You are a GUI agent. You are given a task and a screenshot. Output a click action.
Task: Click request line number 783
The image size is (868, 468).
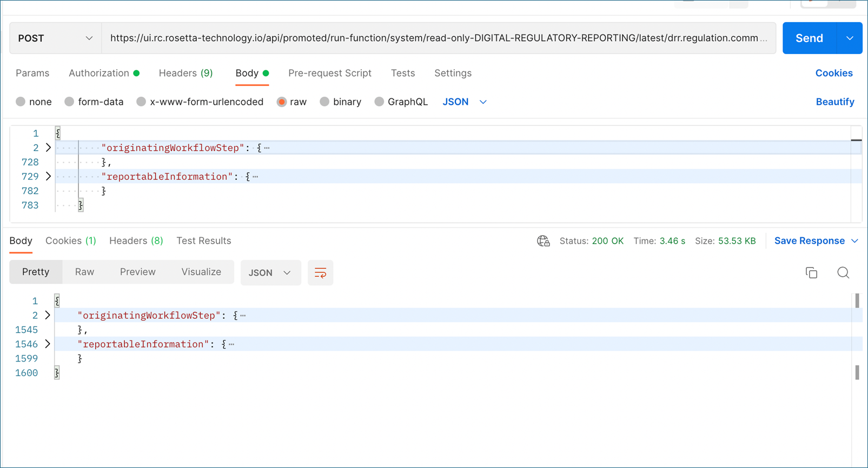click(30, 205)
